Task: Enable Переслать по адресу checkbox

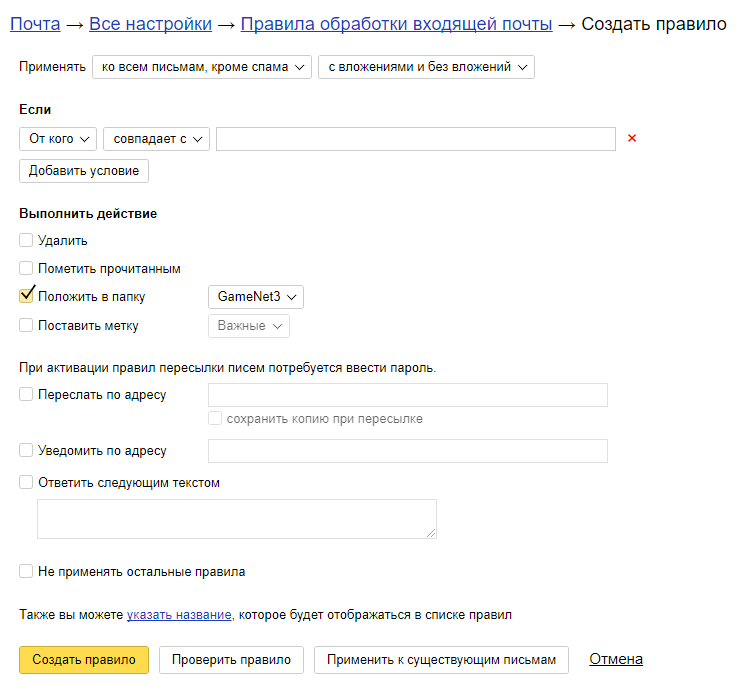Action: coord(27,395)
